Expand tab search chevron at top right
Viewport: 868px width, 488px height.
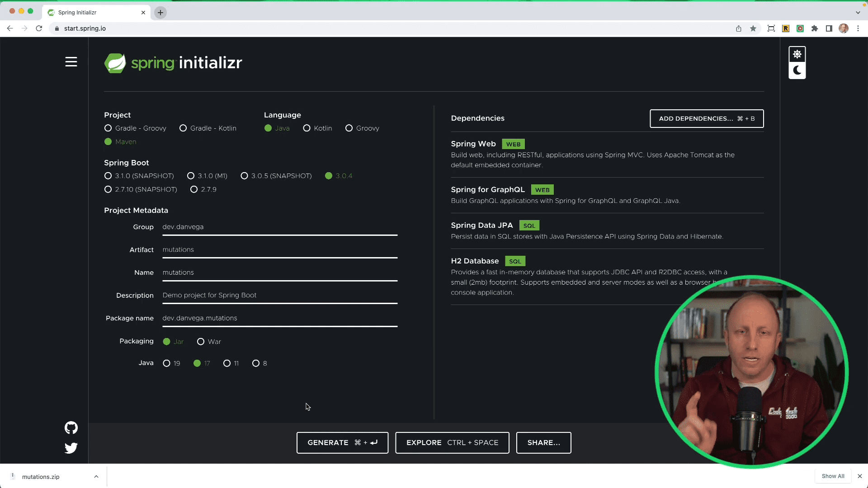tap(858, 13)
